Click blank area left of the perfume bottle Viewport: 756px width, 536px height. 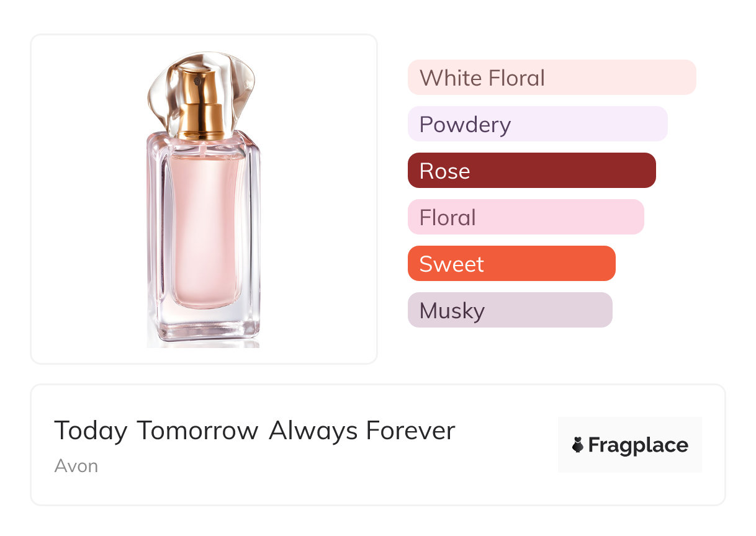click(x=87, y=199)
